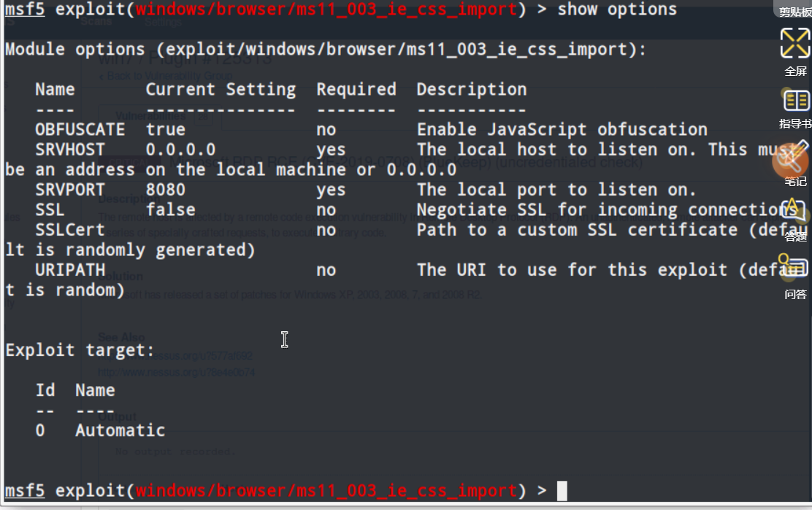Open the 问答 Q&A icon
The image size is (812, 510).
(x=793, y=266)
